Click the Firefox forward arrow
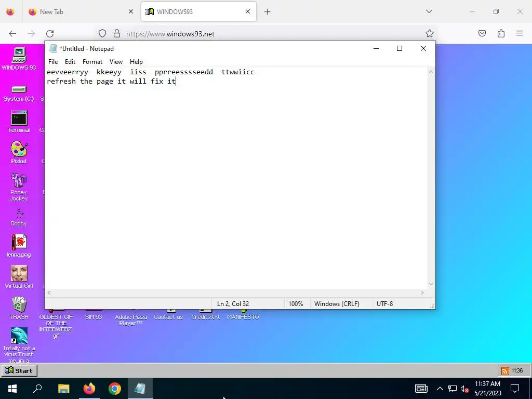532x399 pixels. tap(31, 34)
